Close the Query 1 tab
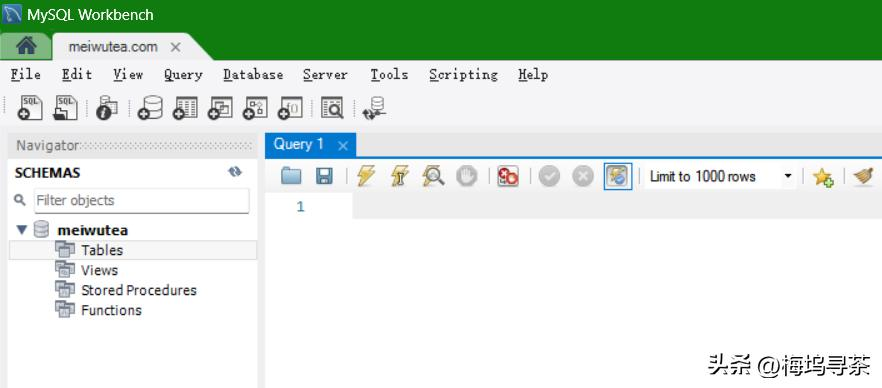 point(343,146)
